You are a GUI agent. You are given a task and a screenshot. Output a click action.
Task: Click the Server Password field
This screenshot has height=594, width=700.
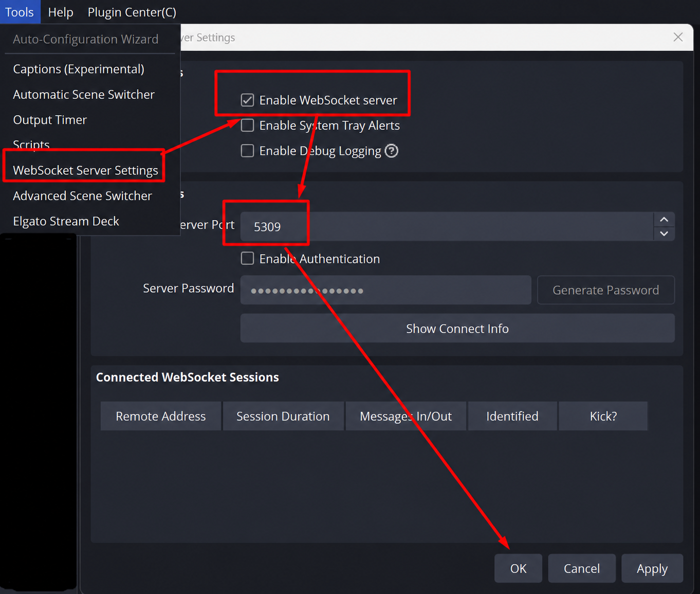386,290
